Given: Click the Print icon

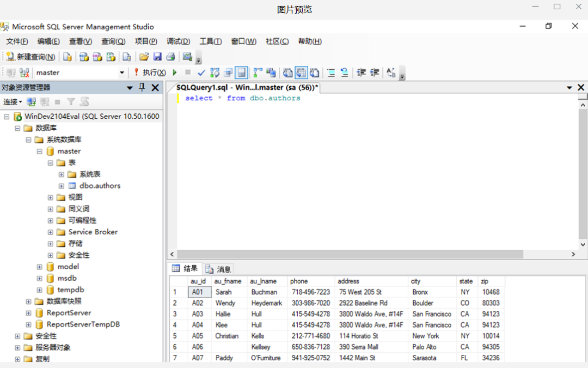Looking at the screenshot, I should tap(170, 57).
